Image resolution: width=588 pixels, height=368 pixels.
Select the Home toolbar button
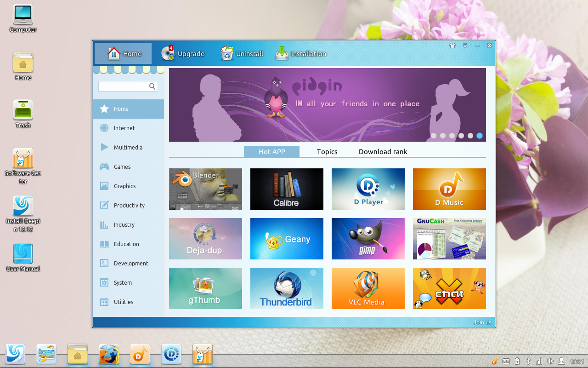point(123,53)
